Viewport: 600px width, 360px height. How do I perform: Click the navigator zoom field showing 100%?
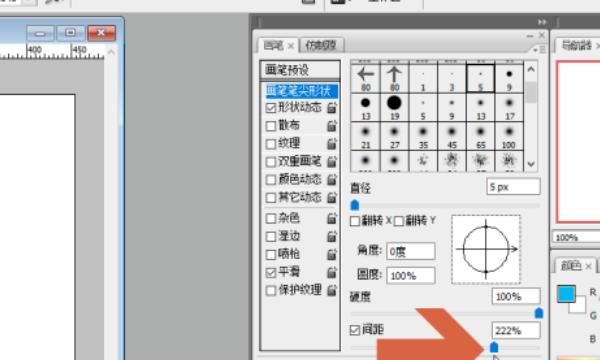pyautogui.click(x=576, y=238)
